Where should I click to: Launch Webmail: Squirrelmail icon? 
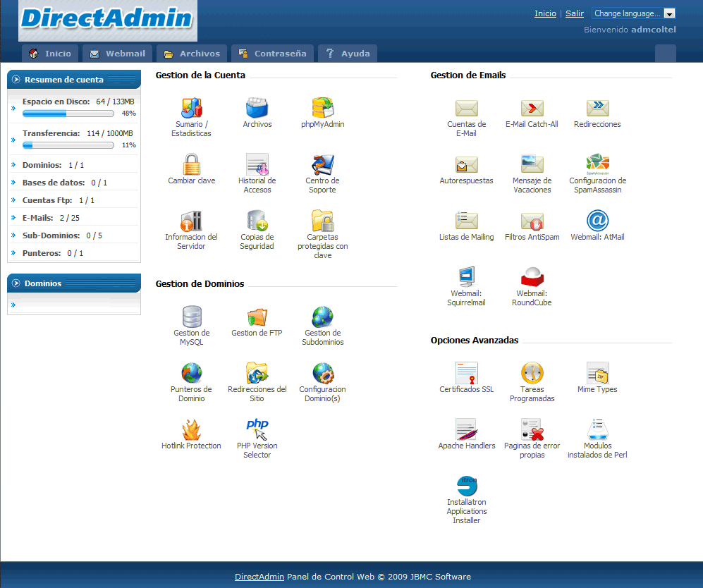466,277
